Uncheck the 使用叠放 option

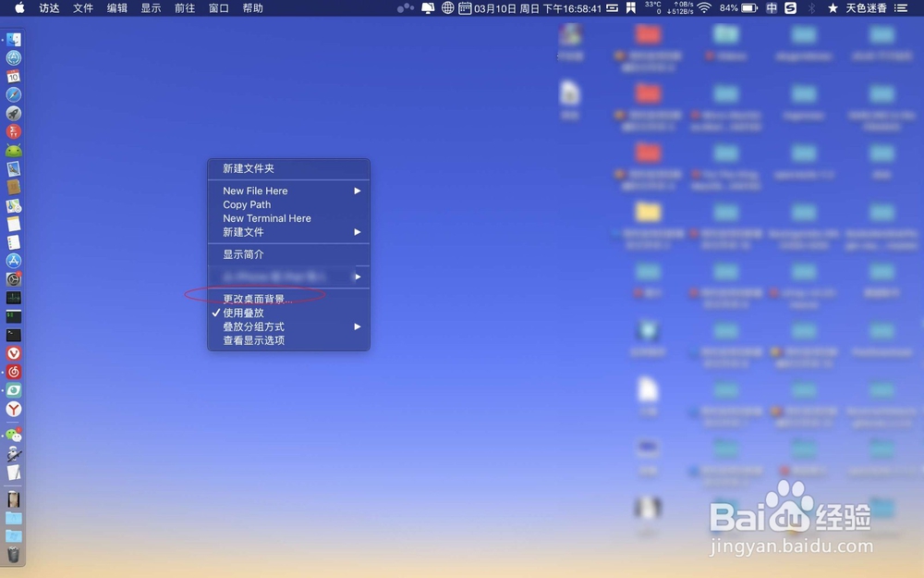pos(242,313)
